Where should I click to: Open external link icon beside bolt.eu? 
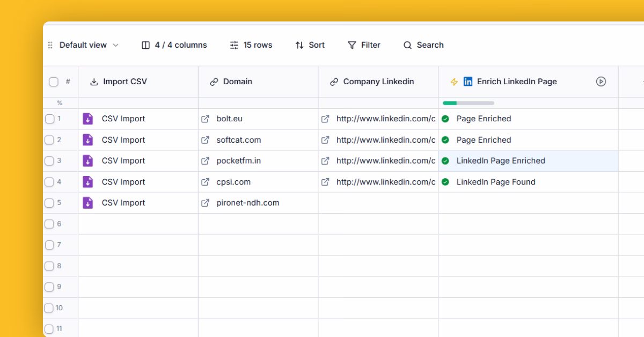pos(205,119)
